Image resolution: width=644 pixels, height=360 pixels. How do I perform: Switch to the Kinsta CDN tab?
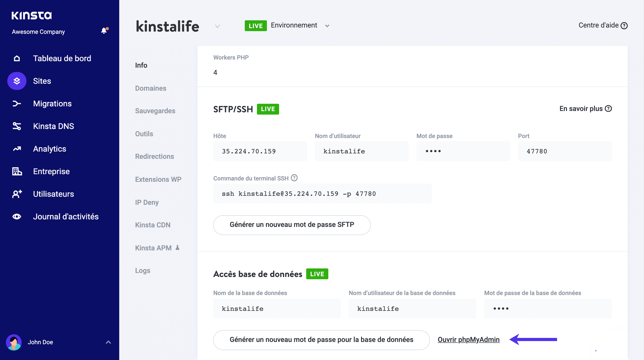click(152, 225)
